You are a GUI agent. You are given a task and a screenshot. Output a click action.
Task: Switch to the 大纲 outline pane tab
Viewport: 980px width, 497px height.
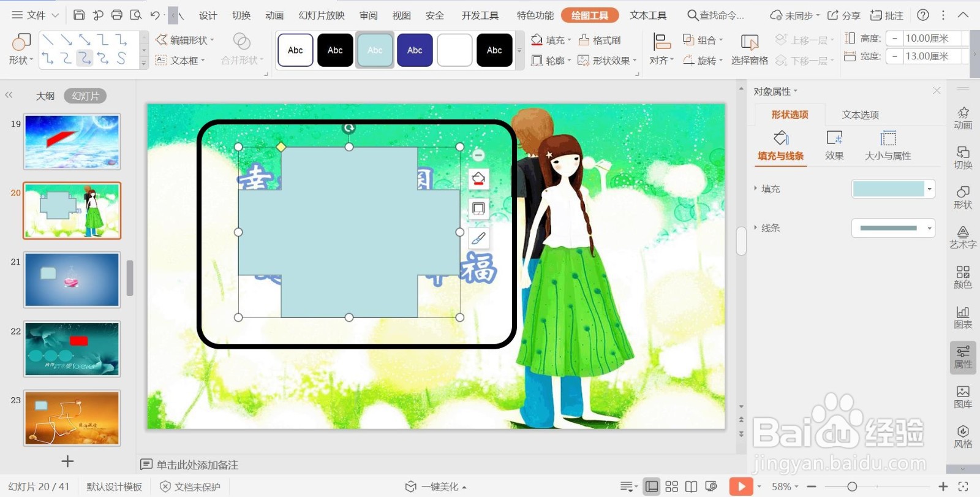tap(45, 96)
